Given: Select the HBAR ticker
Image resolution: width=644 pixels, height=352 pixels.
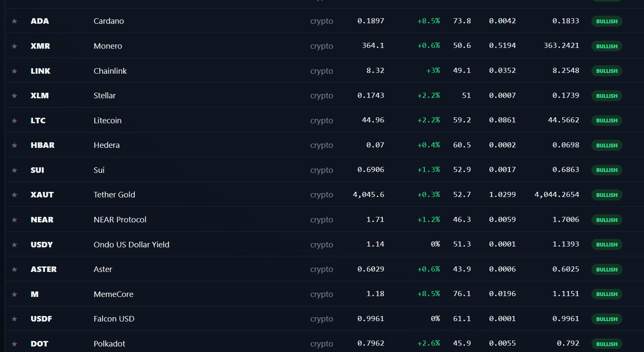Looking at the screenshot, I should coord(43,145).
